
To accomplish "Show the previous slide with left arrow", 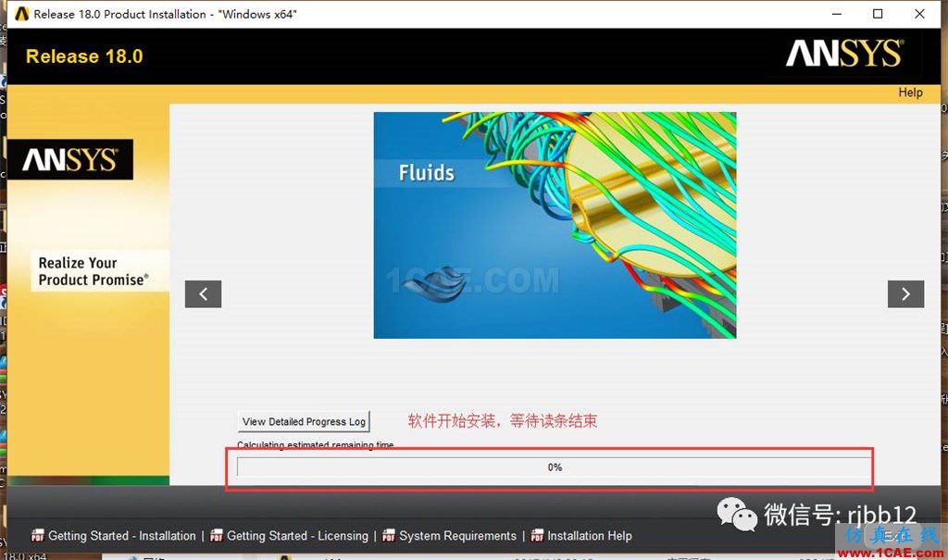I will click(203, 294).
